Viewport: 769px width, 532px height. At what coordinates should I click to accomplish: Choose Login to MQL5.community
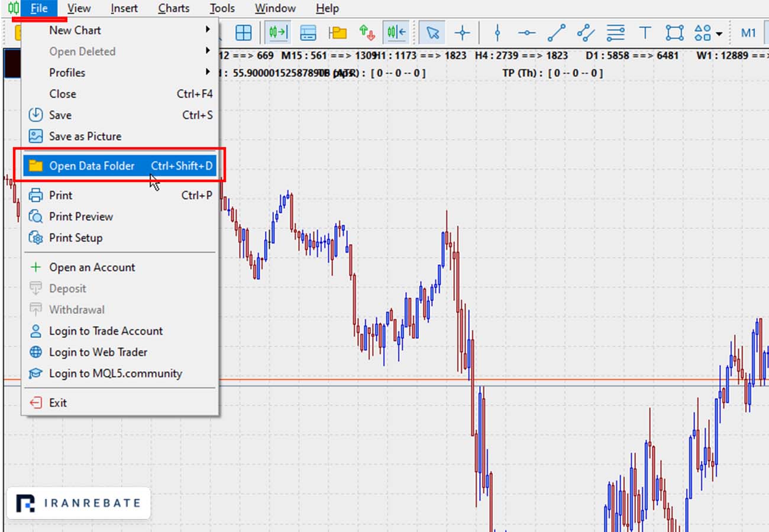click(x=120, y=374)
